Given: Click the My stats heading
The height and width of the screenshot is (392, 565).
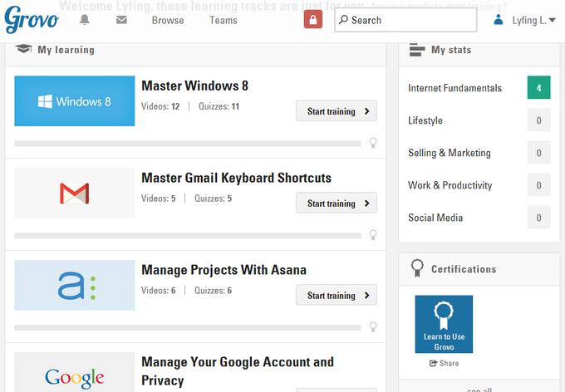Looking at the screenshot, I should (451, 50).
